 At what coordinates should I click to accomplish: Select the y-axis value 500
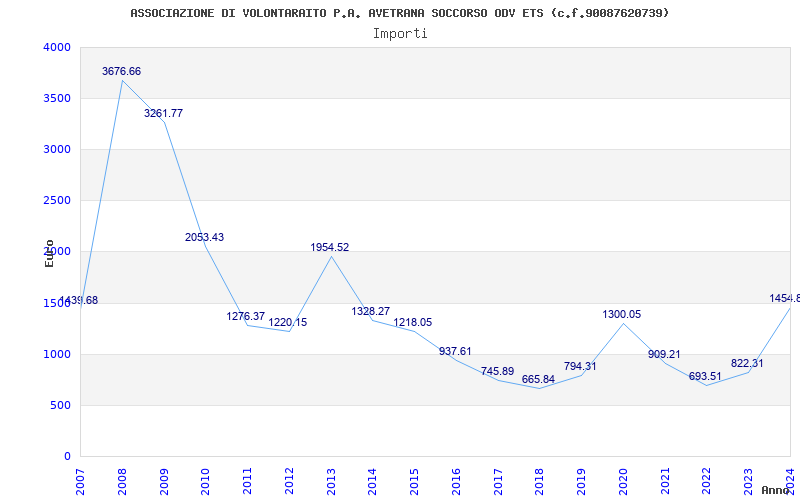(61, 405)
